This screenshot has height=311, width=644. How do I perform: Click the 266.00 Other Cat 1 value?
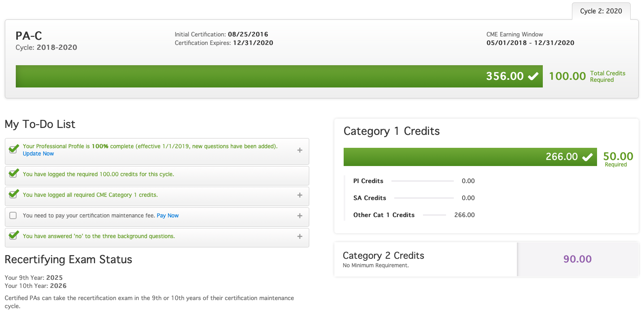pos(464,215)
